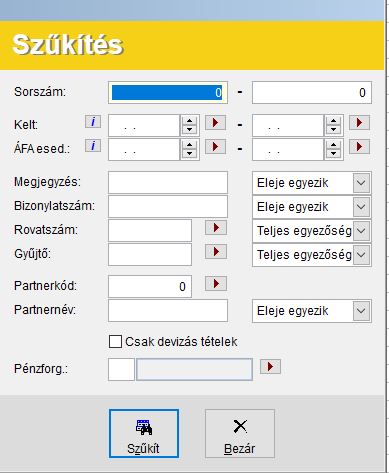The image size is (389, 473).
Task: Open Gyűjtő lookup arrow button
Action: [216, 252]
